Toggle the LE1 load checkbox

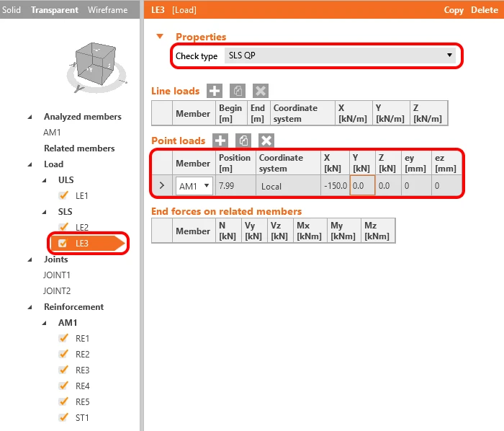pos(63,195)
